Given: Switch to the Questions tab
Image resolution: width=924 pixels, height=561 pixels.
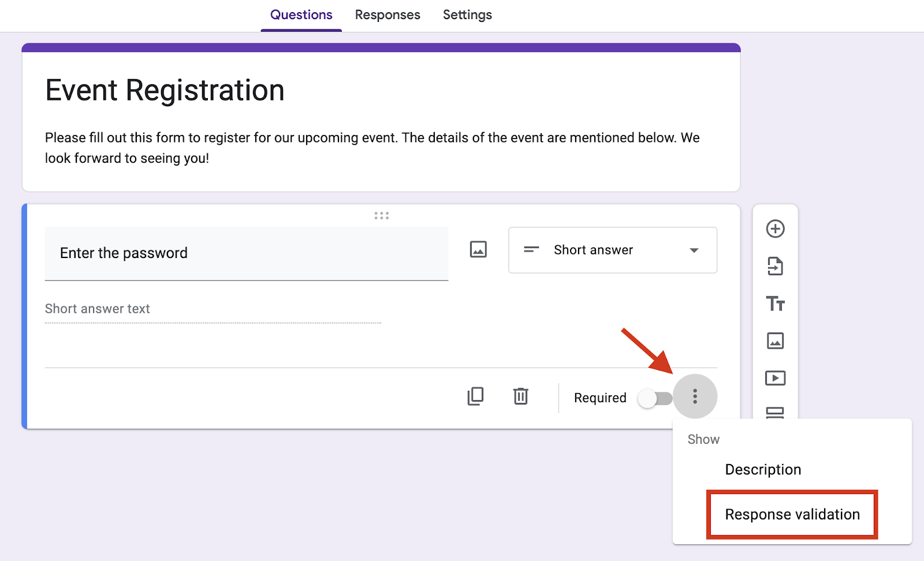Looking at the screenshot, I should (x=301, y=15).
